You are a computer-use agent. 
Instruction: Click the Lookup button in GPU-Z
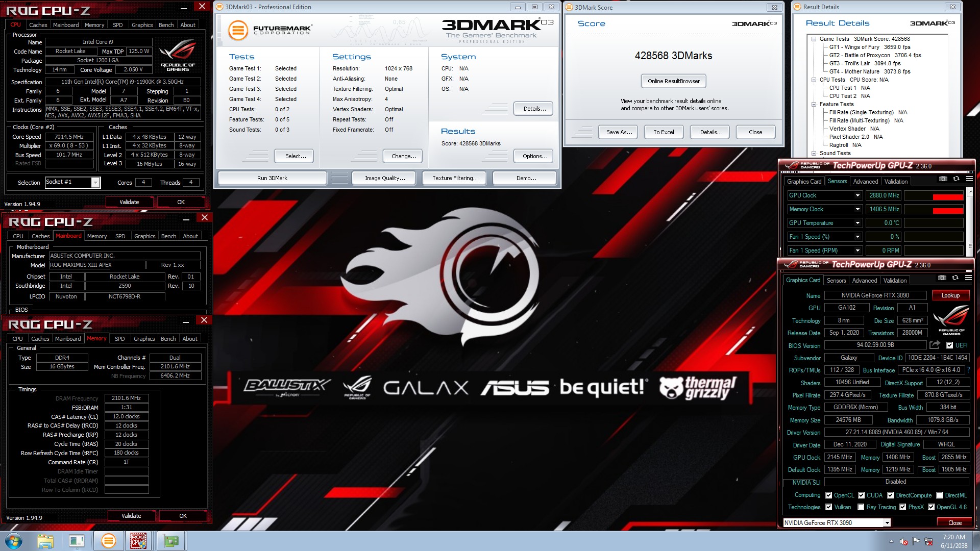pos(950,295)
